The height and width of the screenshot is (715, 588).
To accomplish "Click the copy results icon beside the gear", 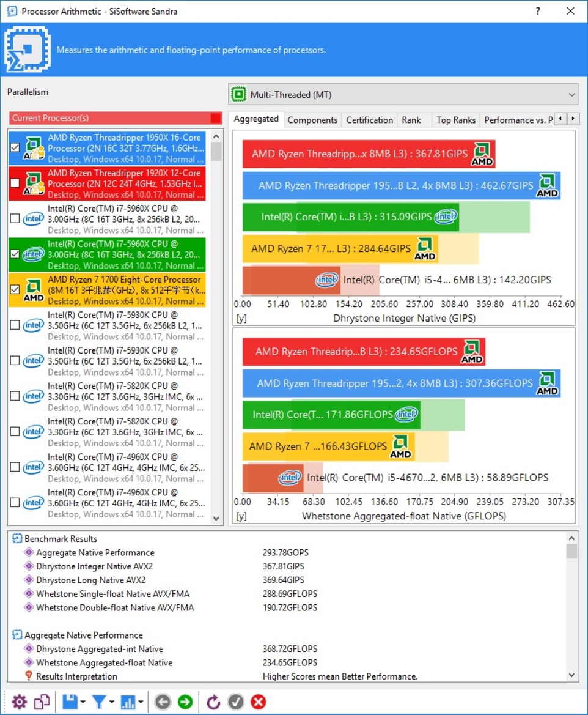I will [x=42, y=702].
